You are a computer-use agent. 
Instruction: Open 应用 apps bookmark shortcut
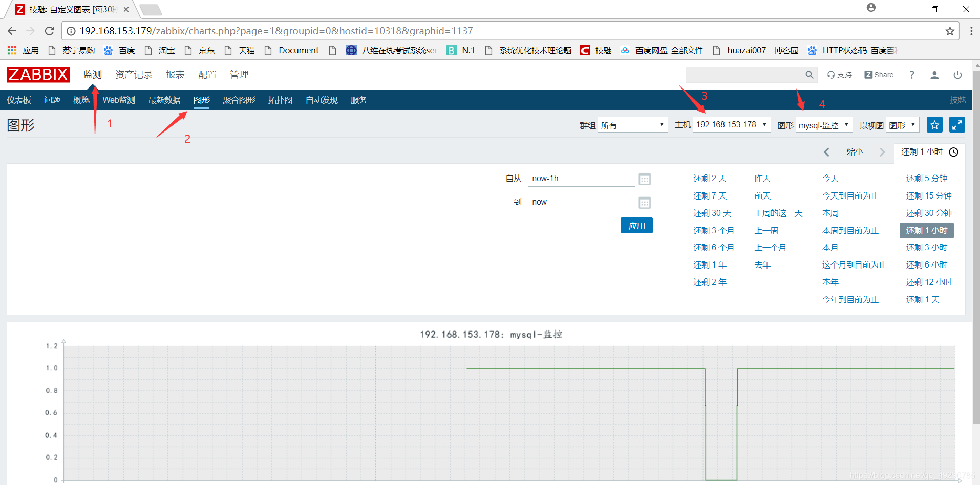pyautogui.click(x=24, y=50)
